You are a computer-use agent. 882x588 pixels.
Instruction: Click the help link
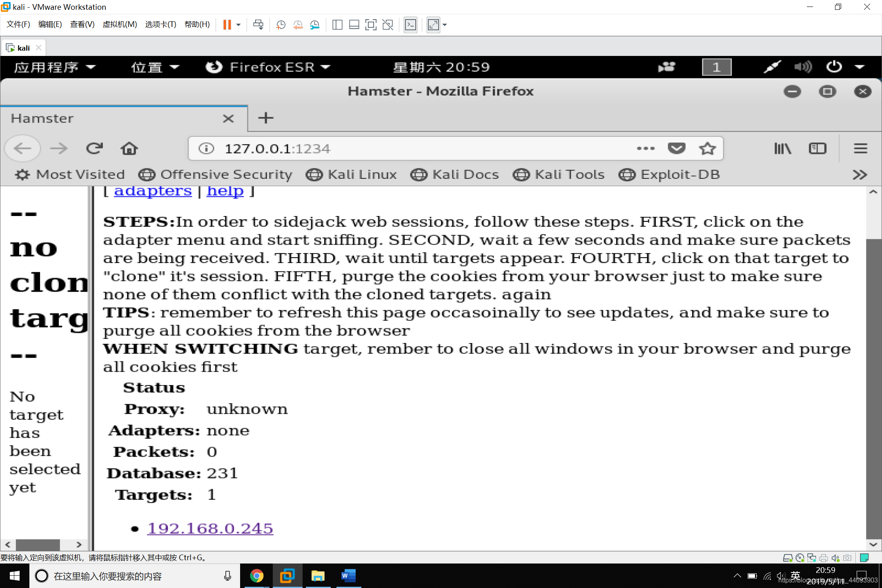225,191
